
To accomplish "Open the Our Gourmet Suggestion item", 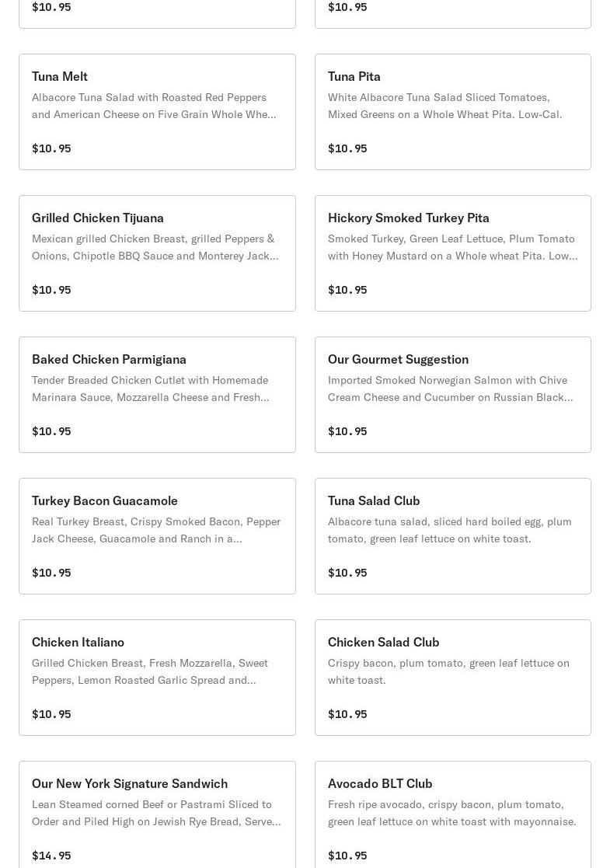I will (x=398, y=359).
